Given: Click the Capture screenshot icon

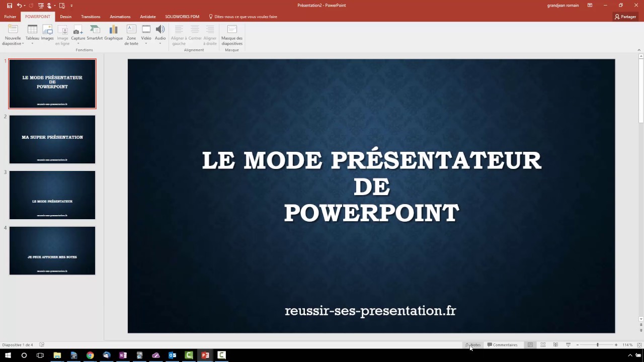Looking at the screenshot, I should click(78, 29).
